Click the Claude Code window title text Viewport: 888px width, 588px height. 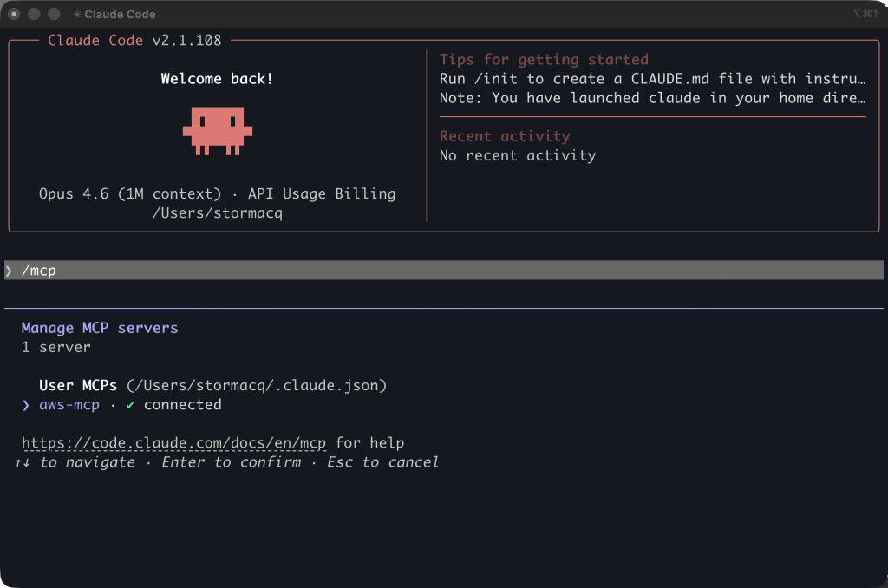click(x=120, y=14)
